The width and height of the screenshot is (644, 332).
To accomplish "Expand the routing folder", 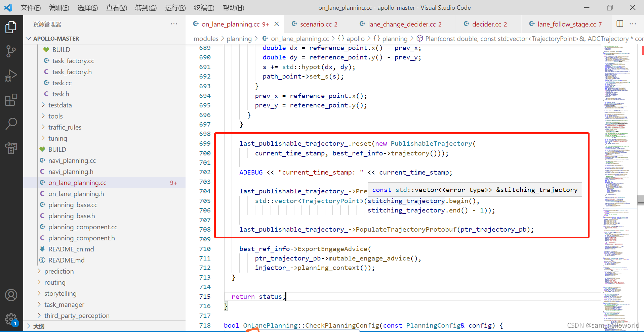I will (x=39, y=282).
